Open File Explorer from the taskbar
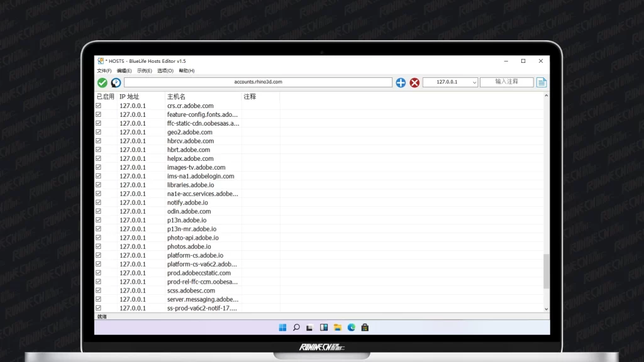Viewport: 644px width, 362px height. point(338,327)
